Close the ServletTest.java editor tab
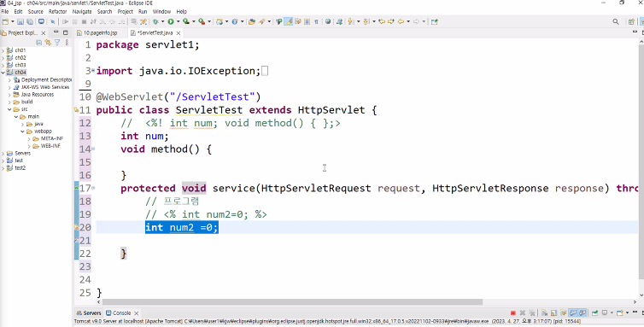The height and width of the screenshot is (327, 644). [179, 32]
